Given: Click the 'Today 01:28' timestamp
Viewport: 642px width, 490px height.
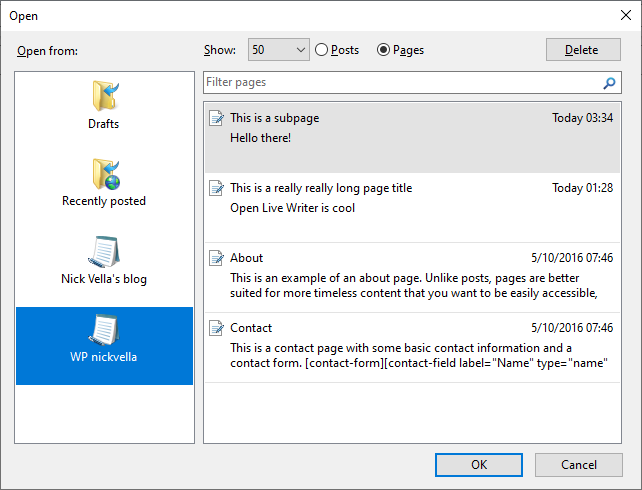Looking at the screenshot, I should 582,188.
